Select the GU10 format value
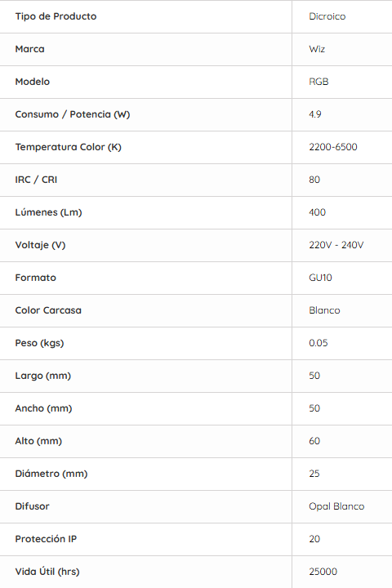 (x=320, y=278)
